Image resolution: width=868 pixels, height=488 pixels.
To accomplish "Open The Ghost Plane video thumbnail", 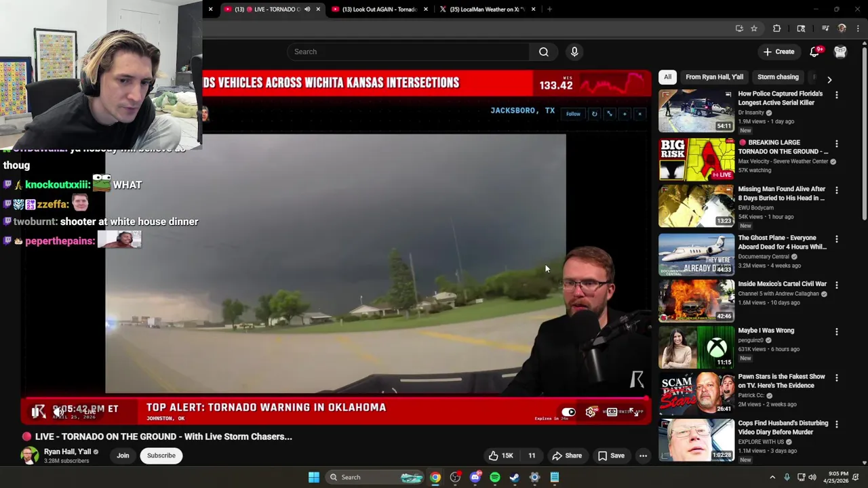I will click(696, 254).
